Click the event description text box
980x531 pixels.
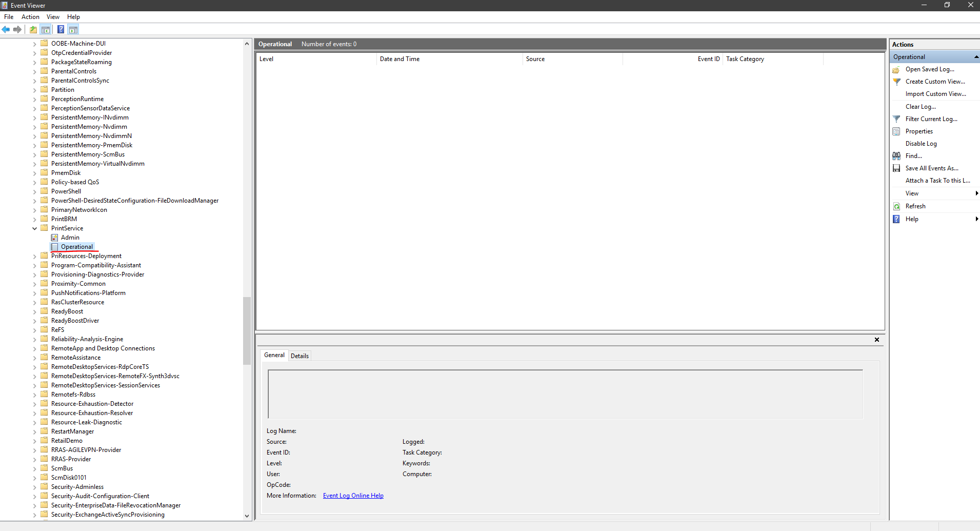565,394
